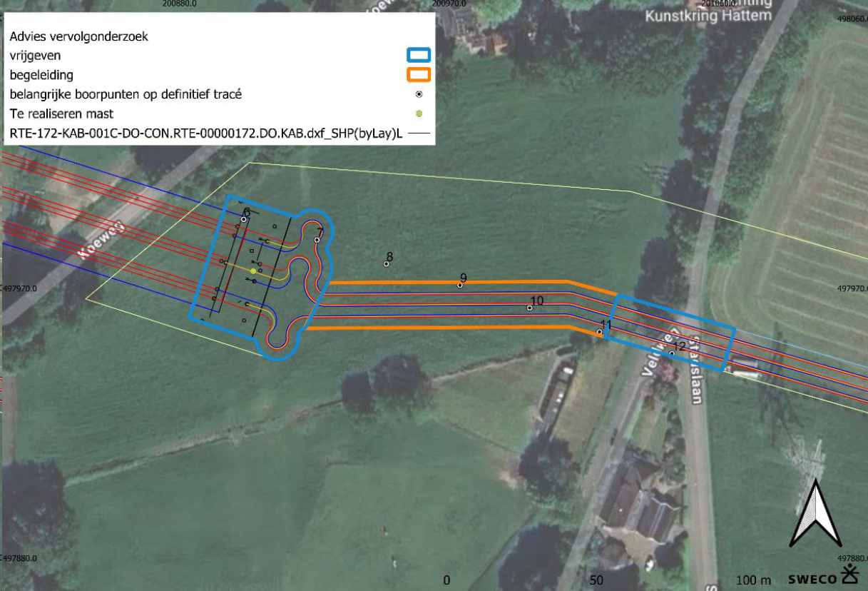Image resolution: width=868 pixels, height=591 pixels.
Task: Click the 'Advies vervolgonderzoek' legend title
Action: (79, 36)
